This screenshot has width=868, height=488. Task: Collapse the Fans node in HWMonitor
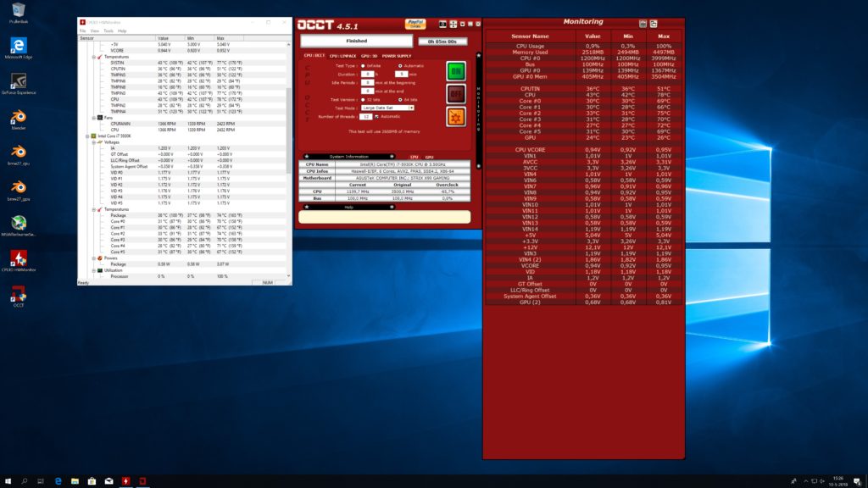coord(93,118)
